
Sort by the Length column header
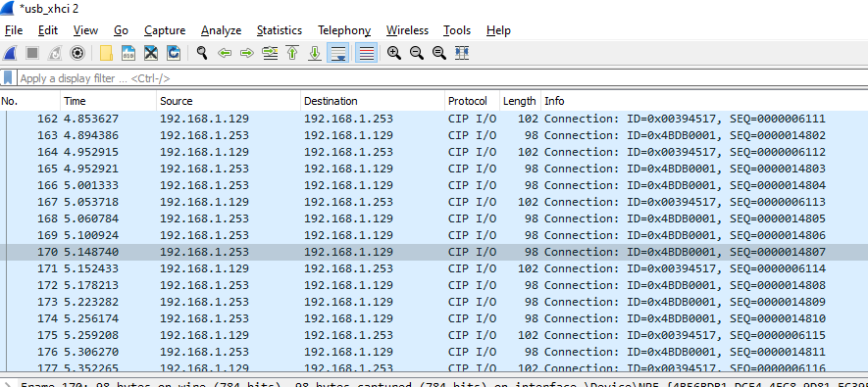pos(521,101)
